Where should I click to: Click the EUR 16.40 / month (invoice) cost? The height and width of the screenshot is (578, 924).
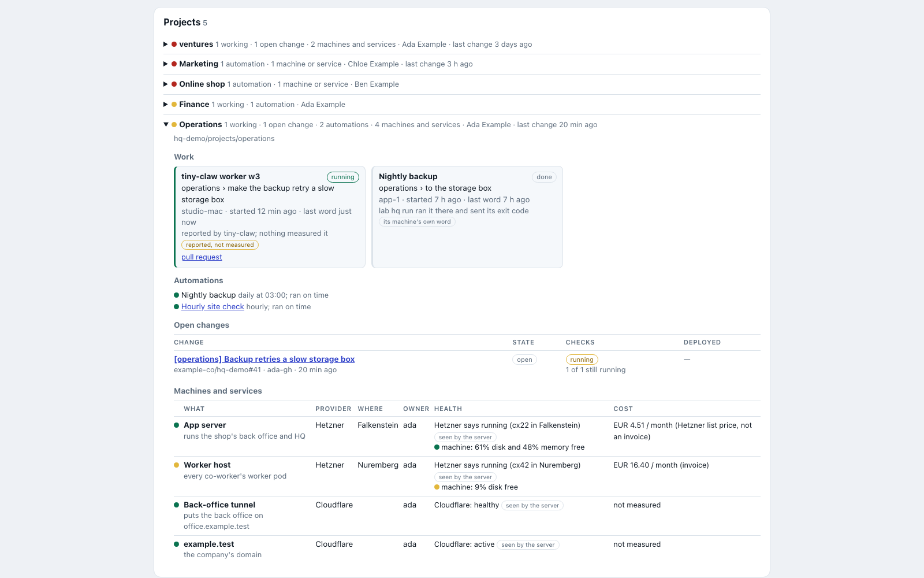(x=661, y=465)
